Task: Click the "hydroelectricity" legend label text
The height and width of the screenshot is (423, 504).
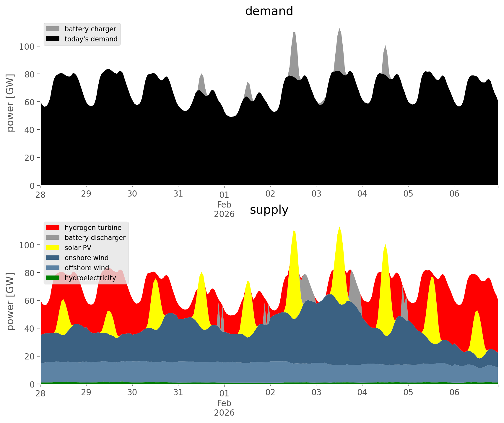Action: 90,278
